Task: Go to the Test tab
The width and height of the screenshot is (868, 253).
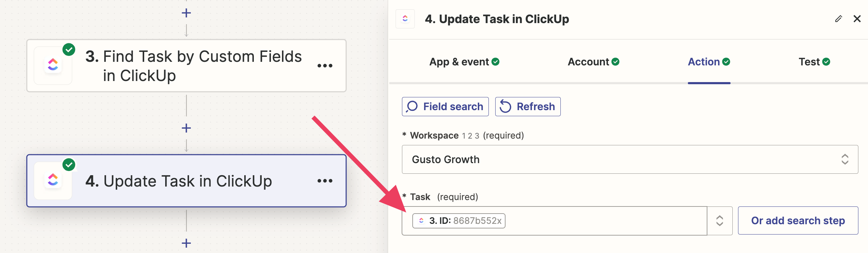Action: (x=814, y=62)
